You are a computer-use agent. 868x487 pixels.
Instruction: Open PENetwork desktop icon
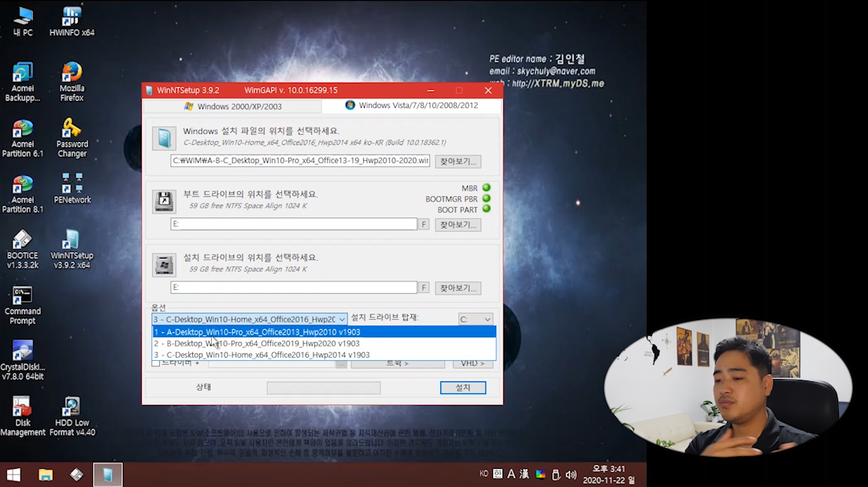pyautogui.click(x=72, y=188)
